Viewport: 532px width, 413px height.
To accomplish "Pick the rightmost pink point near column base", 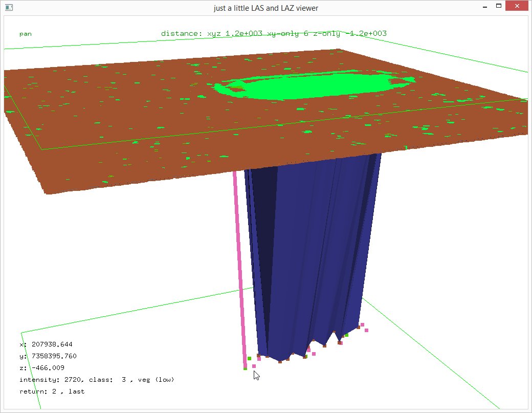I will tap(367, 330).
